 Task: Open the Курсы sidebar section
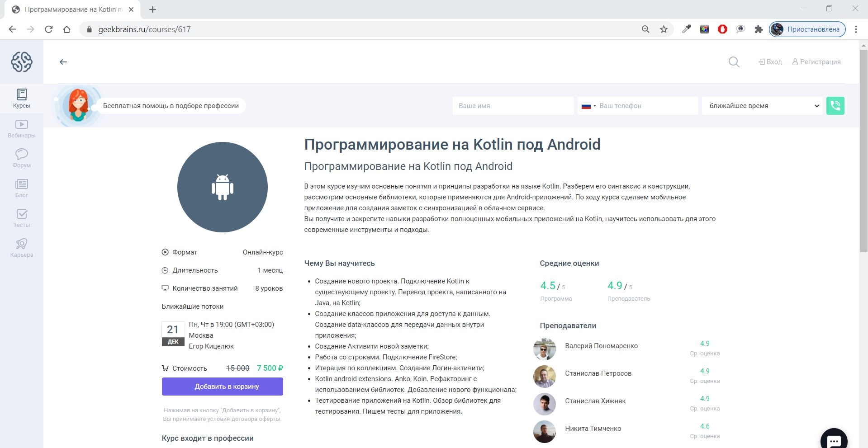[22, 99]
